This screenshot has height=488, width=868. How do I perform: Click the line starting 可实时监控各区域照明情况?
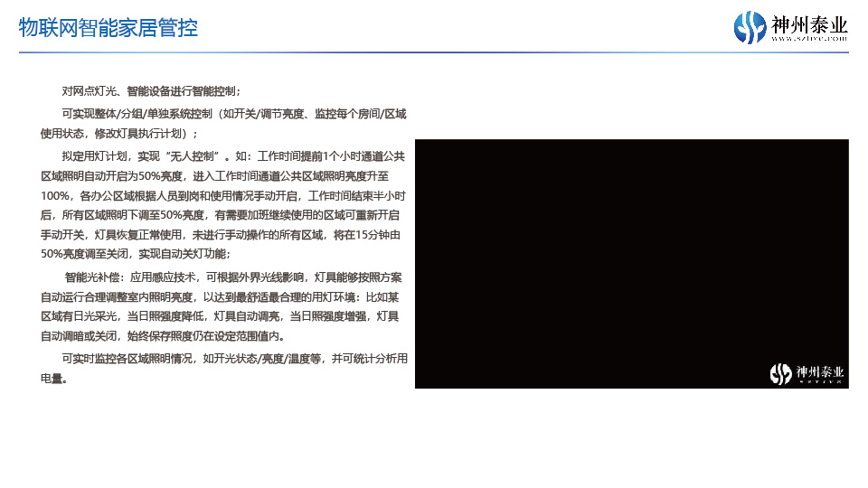pyautogui.click(x=235, y=359)
